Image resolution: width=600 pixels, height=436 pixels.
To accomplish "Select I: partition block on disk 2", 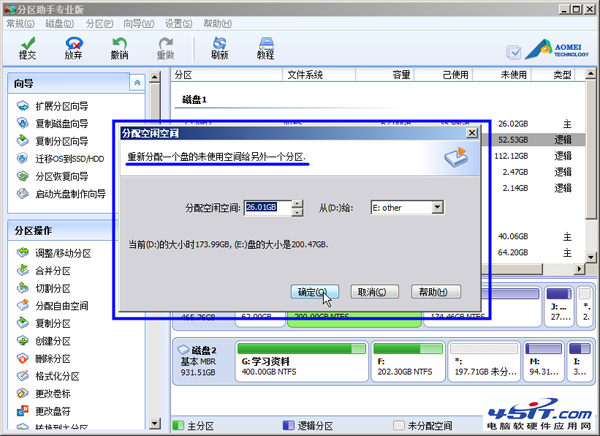I will pyautogui.click(x=580, y=361).
